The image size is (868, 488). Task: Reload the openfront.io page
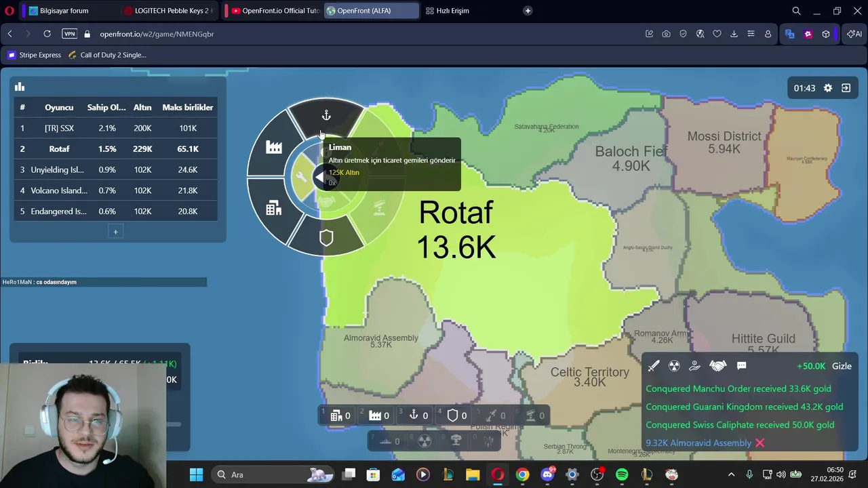tap(47, 34)
